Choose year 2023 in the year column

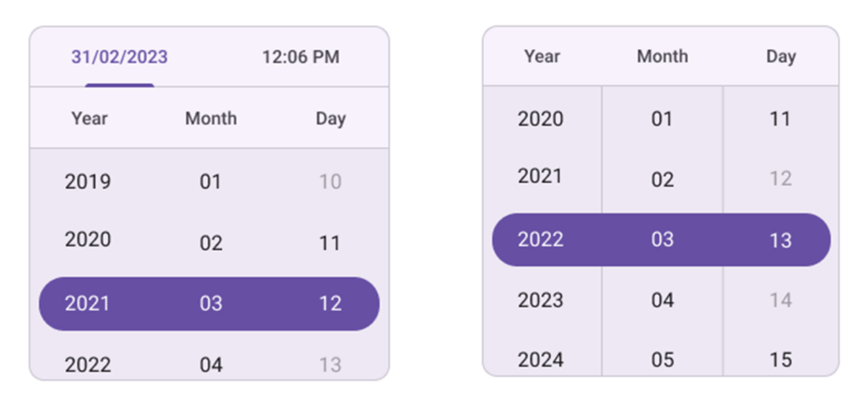(x=541, y=300)
